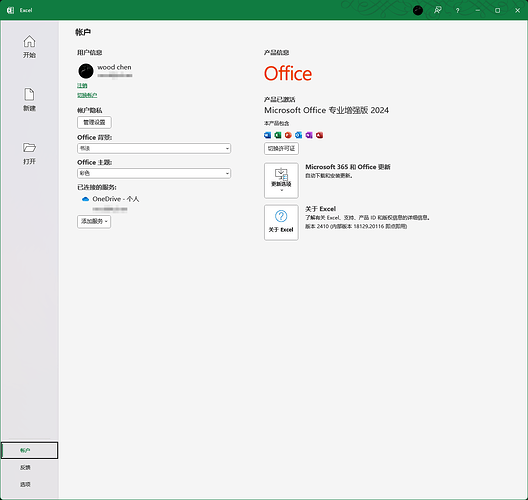Click the Access app icon
This screenshot has width=528, height=500.
point(320,135)
